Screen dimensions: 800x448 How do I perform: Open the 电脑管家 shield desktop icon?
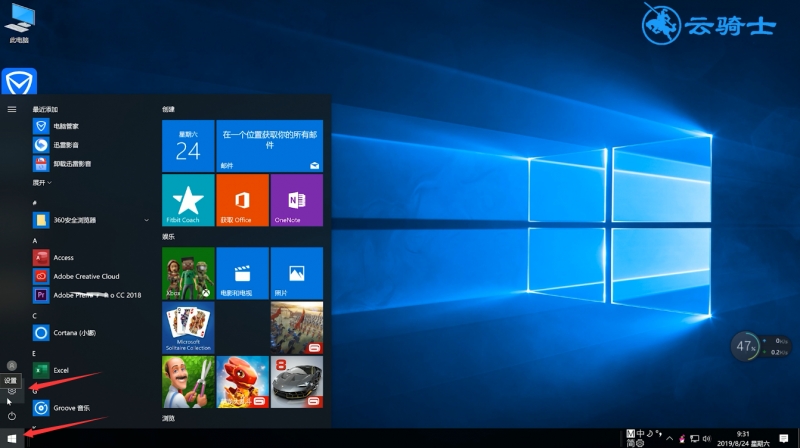[19, 82]
